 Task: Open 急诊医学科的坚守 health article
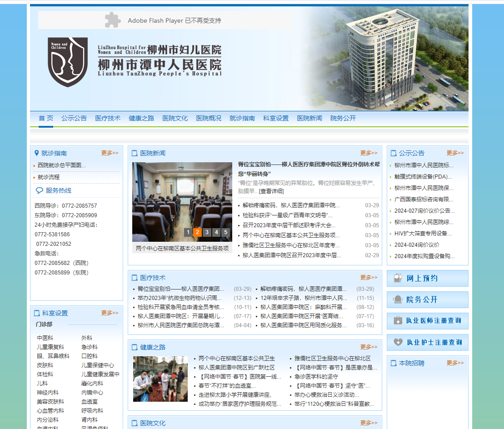tap(316, 377)
